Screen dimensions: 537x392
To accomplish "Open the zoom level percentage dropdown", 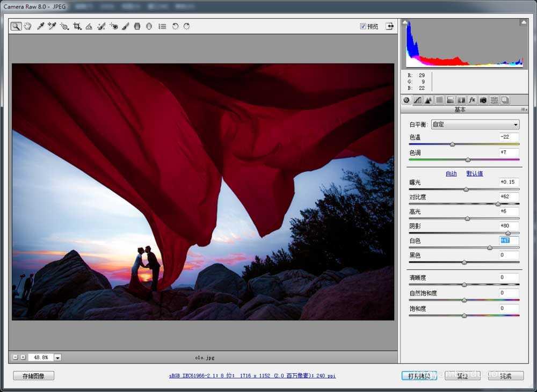I will pos(57,357).
